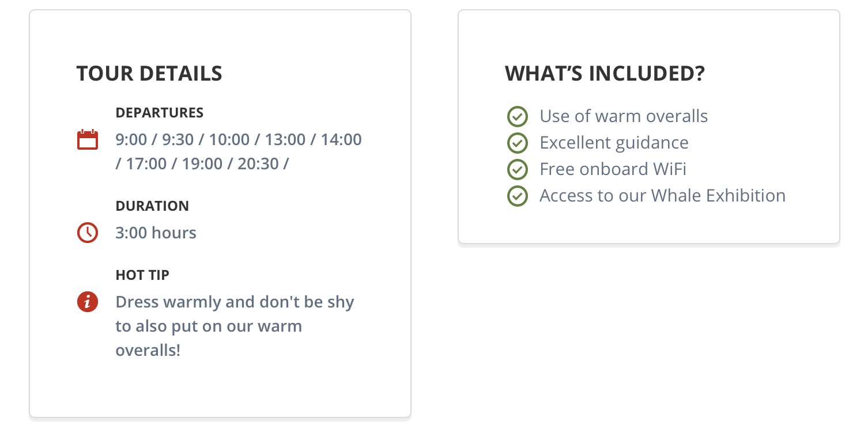The height and width of the screenshot is (433, 868).
Task: Click the Departures label
Action: pyautogui.click(x=160, y=112)
